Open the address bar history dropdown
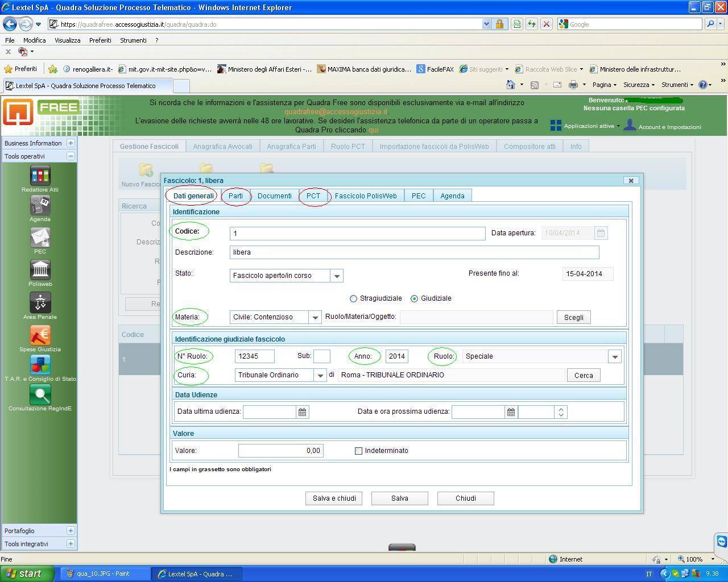Image resolution: width=728 pixels, height=582 pixels. (x=486, y=24)
